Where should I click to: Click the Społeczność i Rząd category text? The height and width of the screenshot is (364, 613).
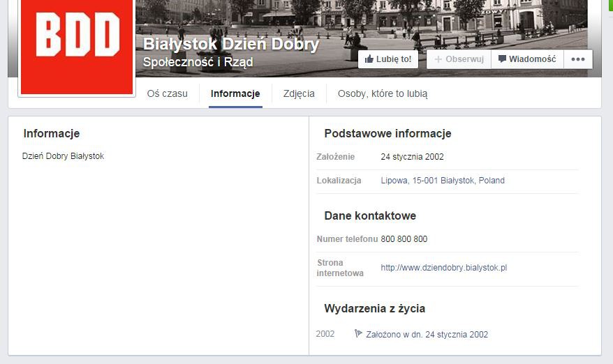(x=198, y=62)
